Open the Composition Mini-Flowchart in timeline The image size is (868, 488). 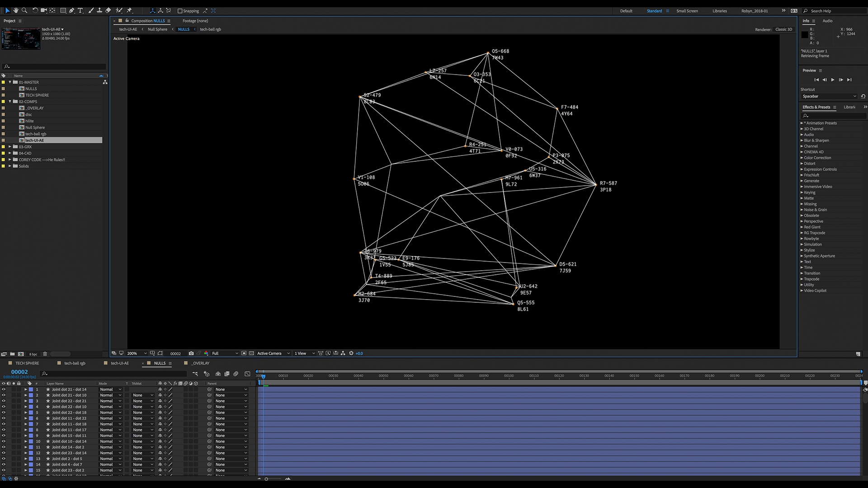(x=195, y=374)
